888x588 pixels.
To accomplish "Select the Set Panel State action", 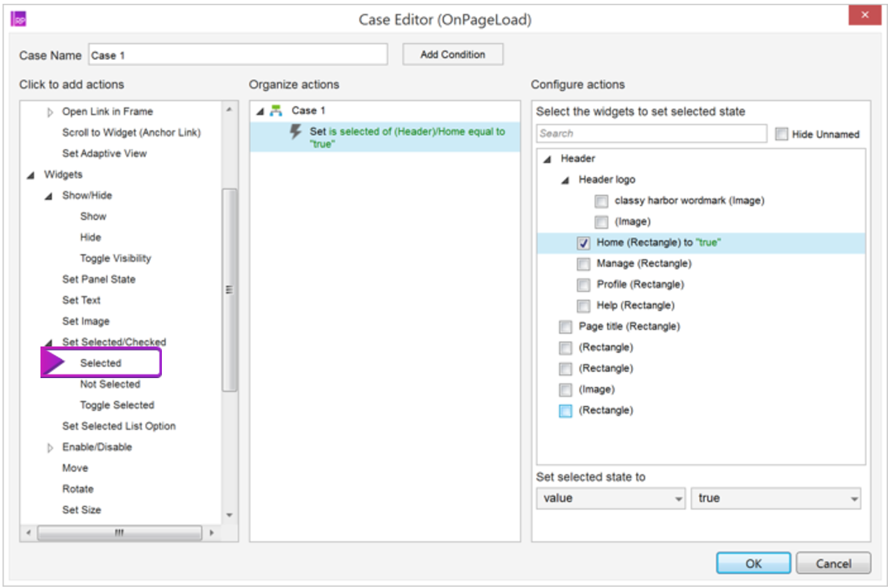I will click(99, 279).
